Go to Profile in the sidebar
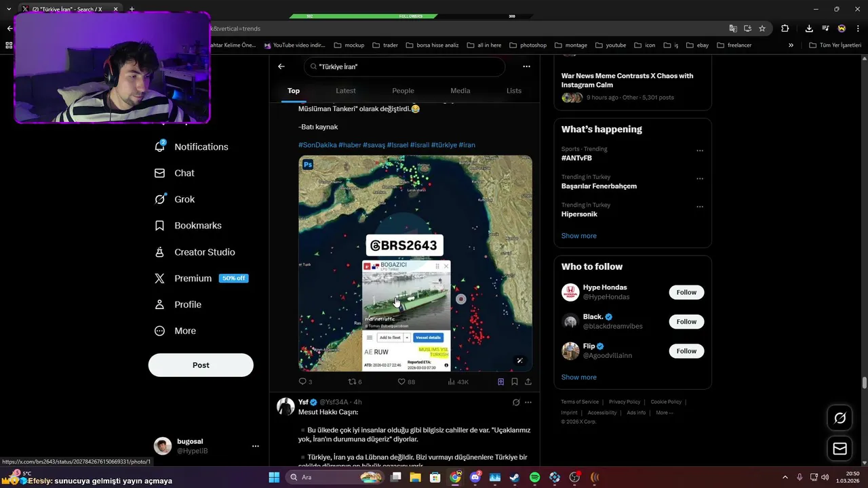868x488 pixels. pos(178,304)
